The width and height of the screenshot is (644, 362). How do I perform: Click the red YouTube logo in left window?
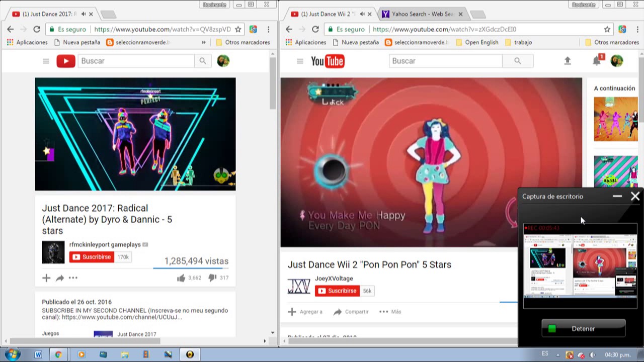coord(66,61)
